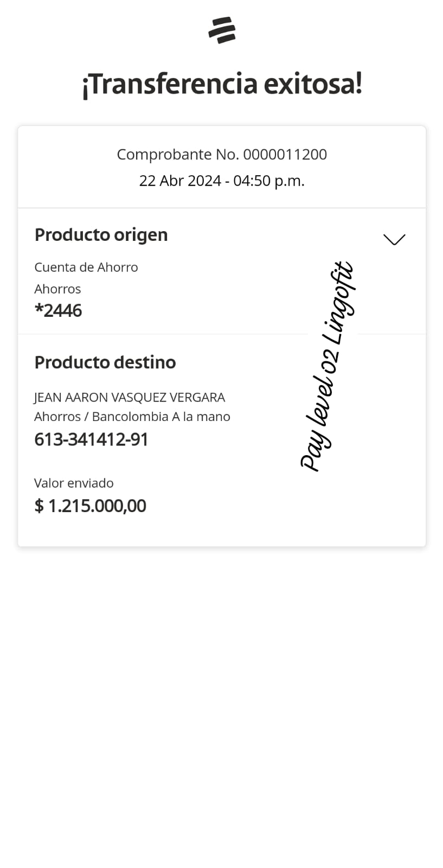Expand the Producto origen chevron

394,239
